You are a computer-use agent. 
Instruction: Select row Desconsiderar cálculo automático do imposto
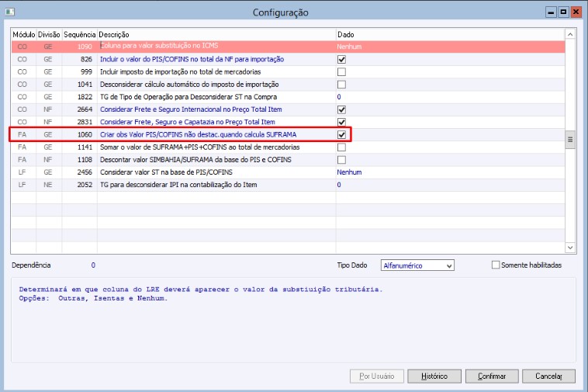(x=288, y=85)
